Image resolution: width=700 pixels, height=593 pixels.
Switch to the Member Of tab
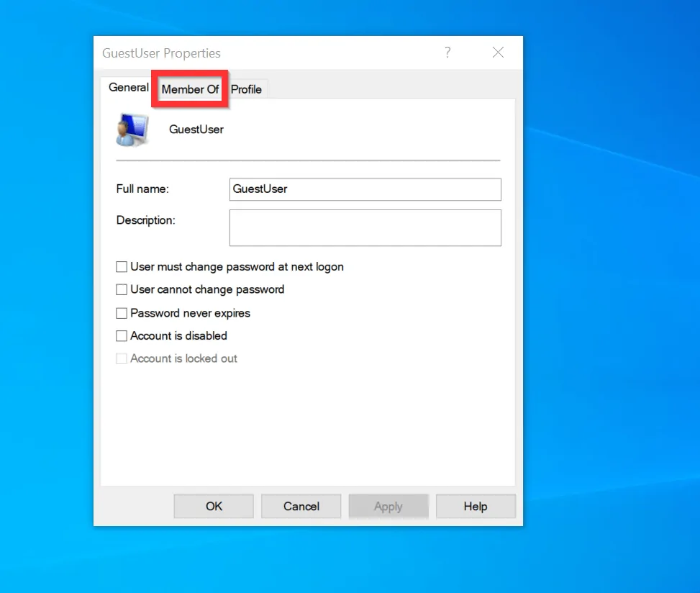189,89
